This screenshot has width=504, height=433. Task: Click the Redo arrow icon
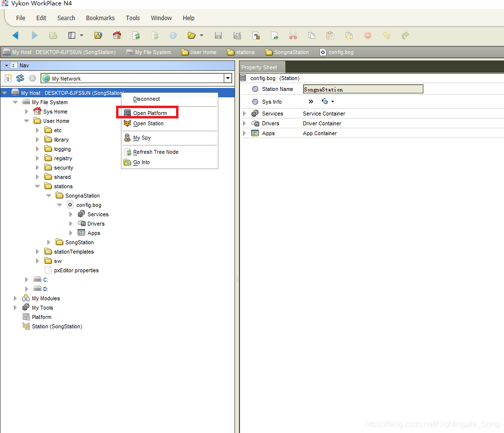click(405, 35)
